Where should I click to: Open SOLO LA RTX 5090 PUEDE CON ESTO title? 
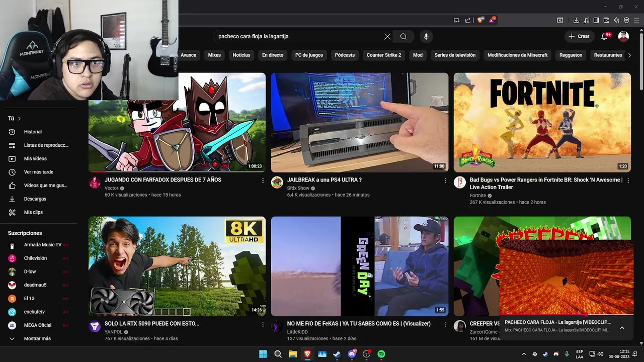pyautogui.click(x=152, y=324)
